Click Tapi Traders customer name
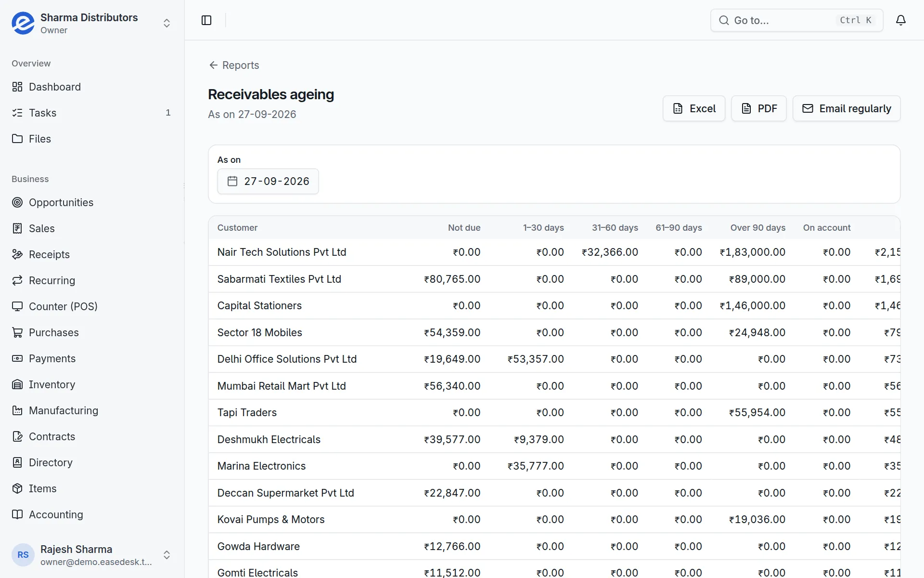Screen dimensions: 924x578 (247, 413)
